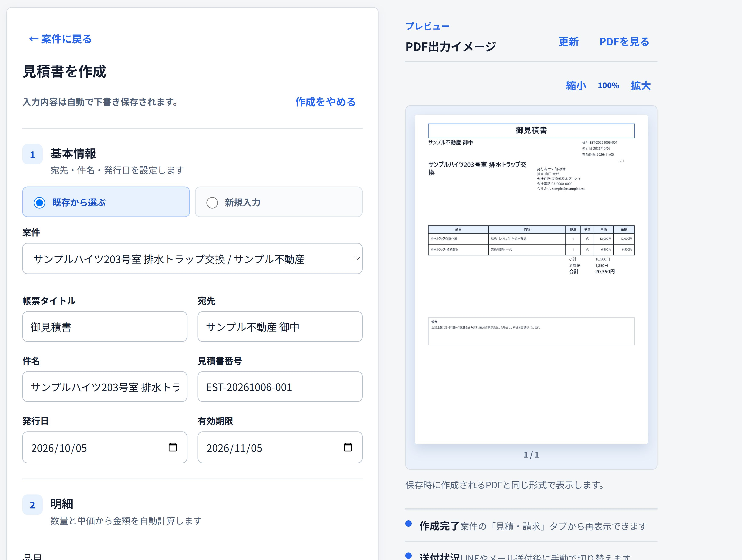
Task: Focus the 宛先 input field
Action: click(x=280, y=327)
